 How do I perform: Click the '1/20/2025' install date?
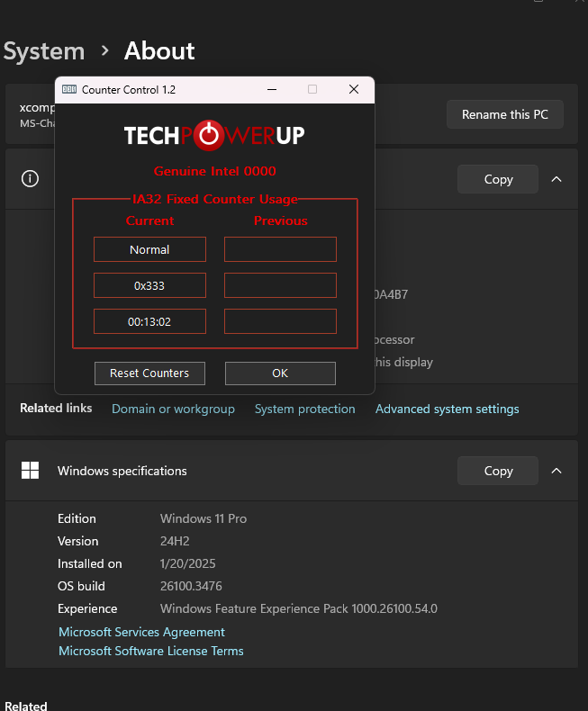pyautogui.click(x=188, y=563)
